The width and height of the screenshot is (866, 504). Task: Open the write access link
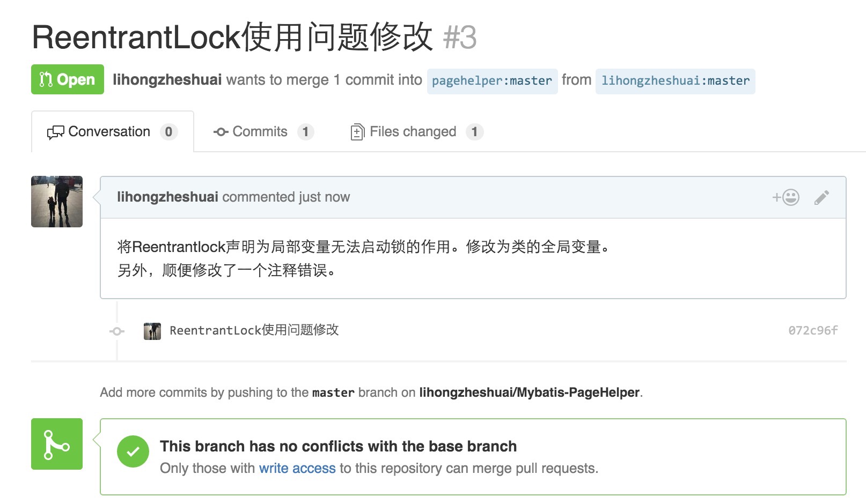pos(297,468)
